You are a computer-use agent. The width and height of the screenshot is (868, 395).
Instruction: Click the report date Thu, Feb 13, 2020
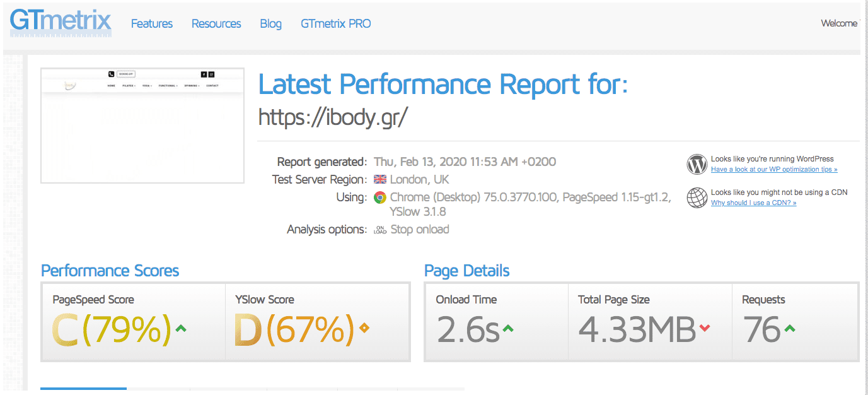(465, 162)
